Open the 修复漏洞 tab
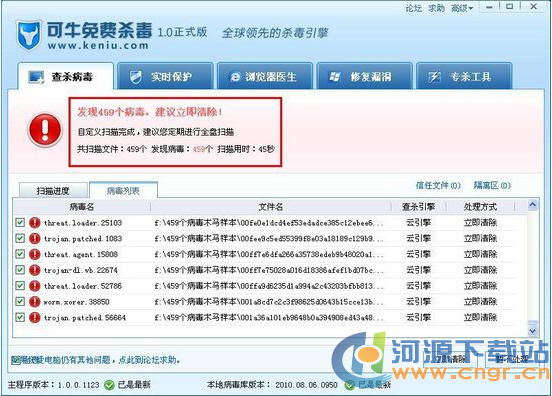Image resolution: width=552 pixels, height=396 pixels. (364, 76)
